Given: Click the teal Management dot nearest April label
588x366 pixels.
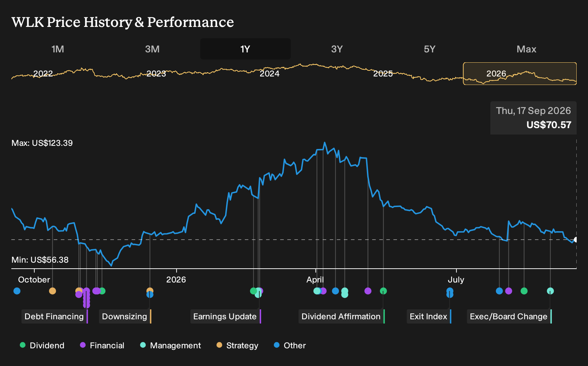Looking at the screenshot, I should coord(317,291).
